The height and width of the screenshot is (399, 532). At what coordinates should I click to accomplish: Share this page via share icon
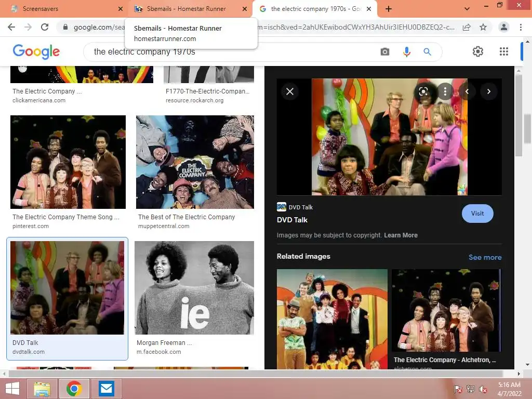[x=467, y=27]
